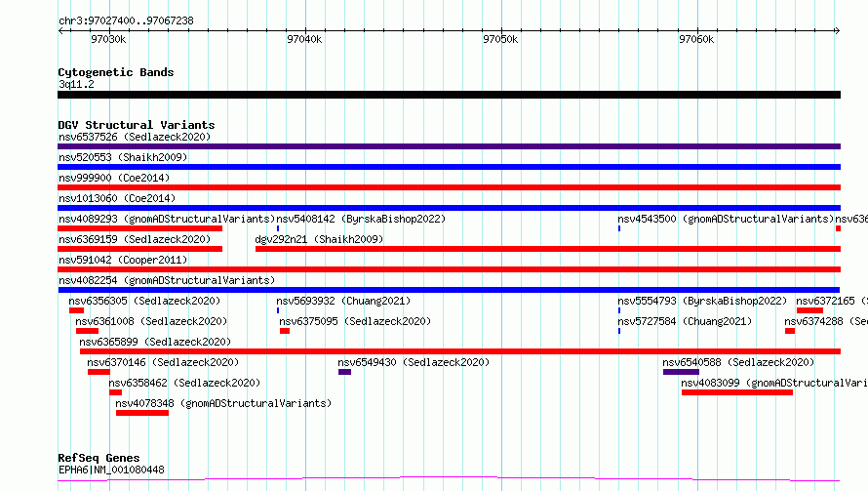Click the blue bar of nsv1013060
This screenshot has width=868, height=491.
pos(449,208)
